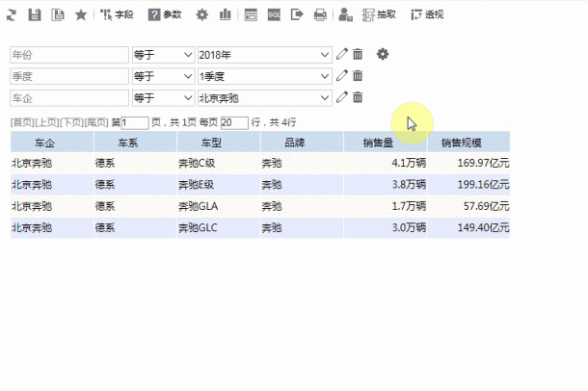This screenshot has width=588, height=391.
Task: Click the bar chart icon
Action: (225, 15)
